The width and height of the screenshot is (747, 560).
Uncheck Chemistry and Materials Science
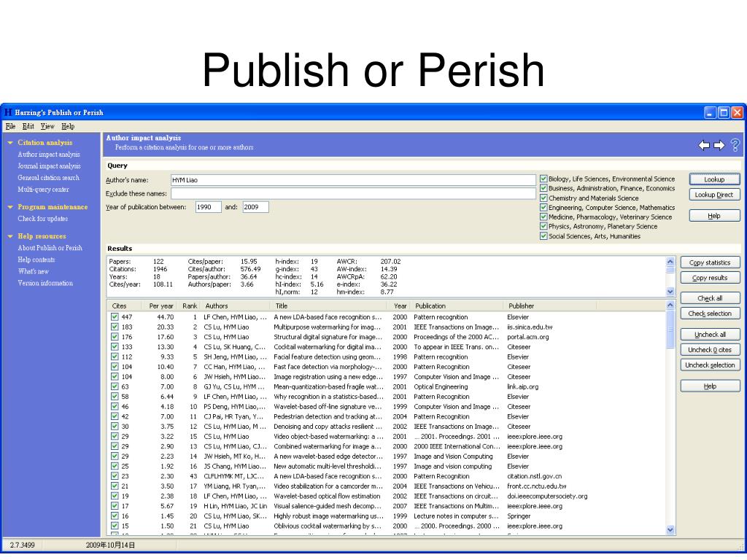click(x=543, y=198)
